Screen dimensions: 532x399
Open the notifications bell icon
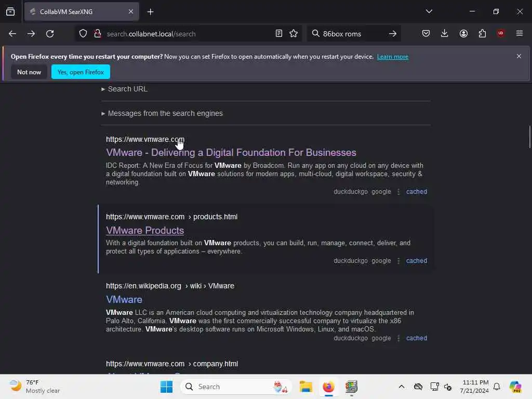coord(497,387)
